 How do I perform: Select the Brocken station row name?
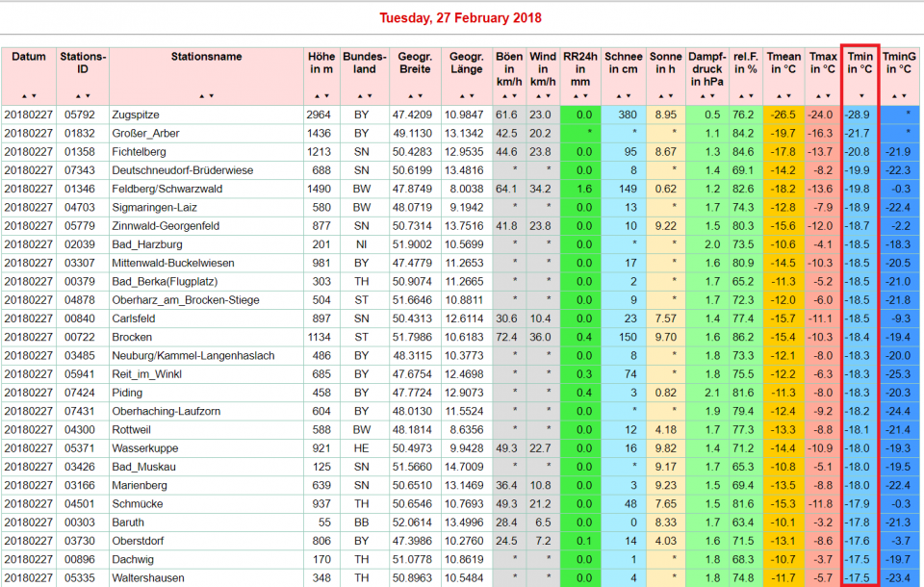[x=133, y=337]
